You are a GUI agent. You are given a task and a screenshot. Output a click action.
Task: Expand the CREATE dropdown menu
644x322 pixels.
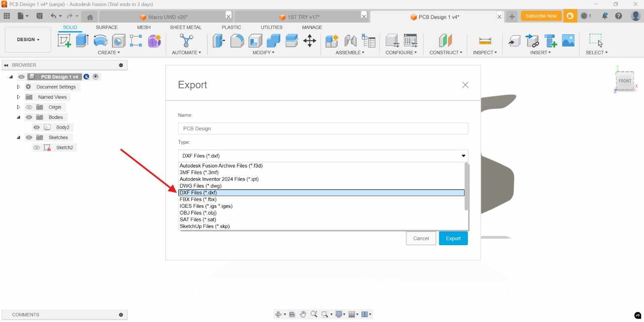109,52
